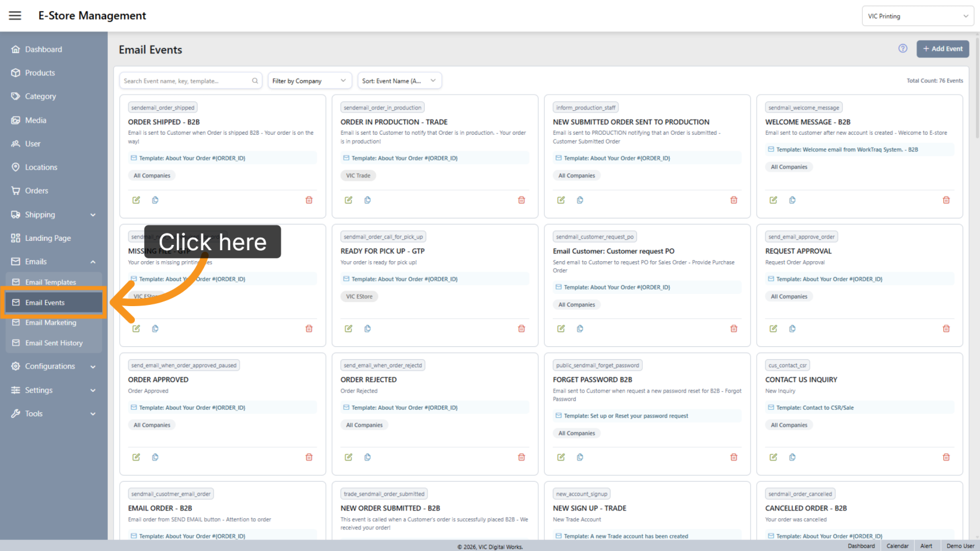Open the Sort: Event Name dropdown

pos(400,81)
